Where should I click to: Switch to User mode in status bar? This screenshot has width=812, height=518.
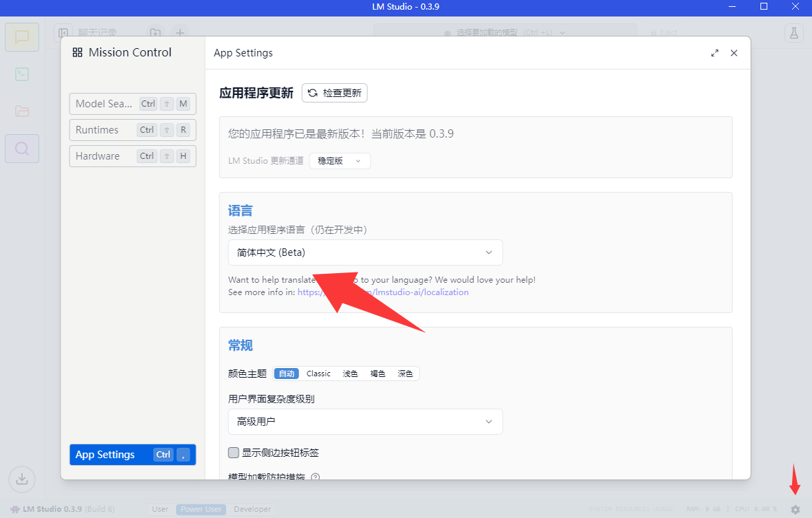coord(160,509)
